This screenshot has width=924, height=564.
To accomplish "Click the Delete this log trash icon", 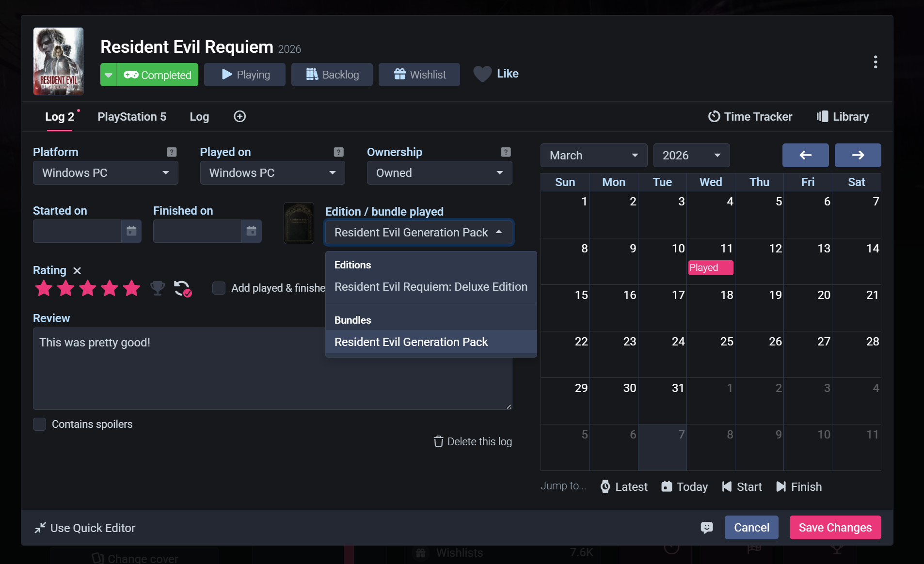I will click(439, 441).
